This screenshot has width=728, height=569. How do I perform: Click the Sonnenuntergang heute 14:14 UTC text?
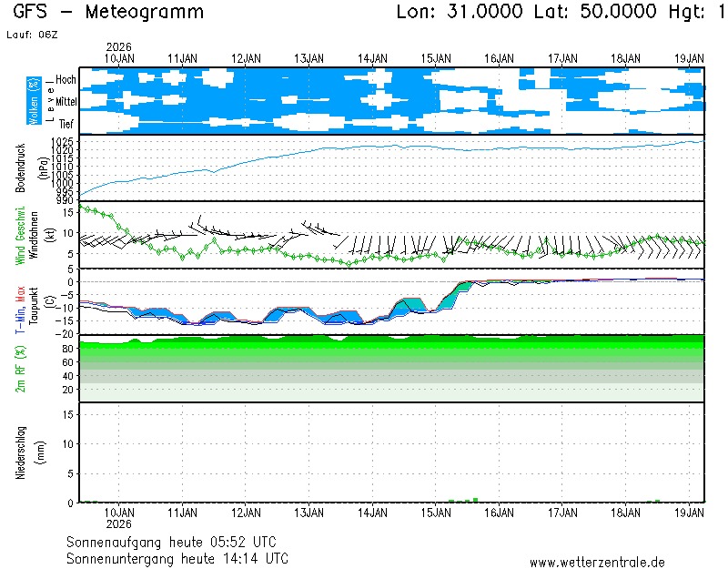pos(177,558)
